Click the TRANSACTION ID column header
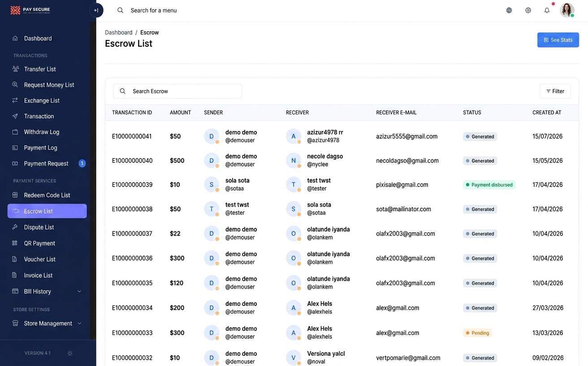The image size is (588, 366). click(132, 113)
